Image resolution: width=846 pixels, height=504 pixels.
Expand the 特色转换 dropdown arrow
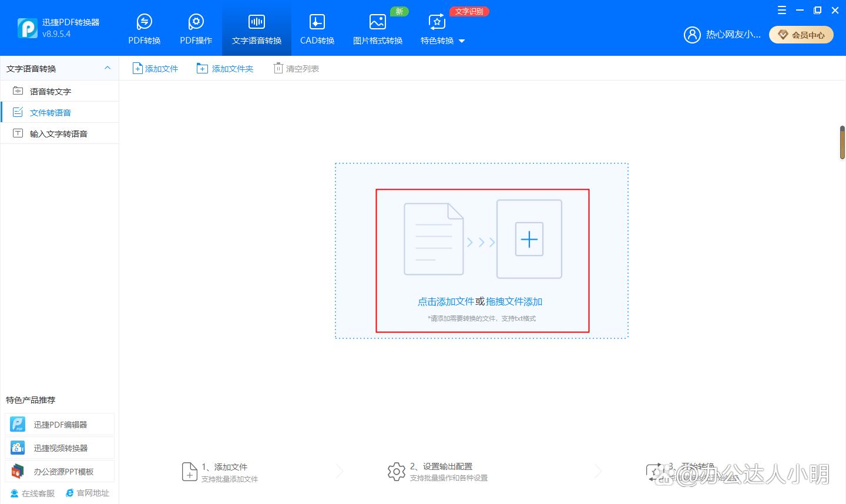coord(462,41)
